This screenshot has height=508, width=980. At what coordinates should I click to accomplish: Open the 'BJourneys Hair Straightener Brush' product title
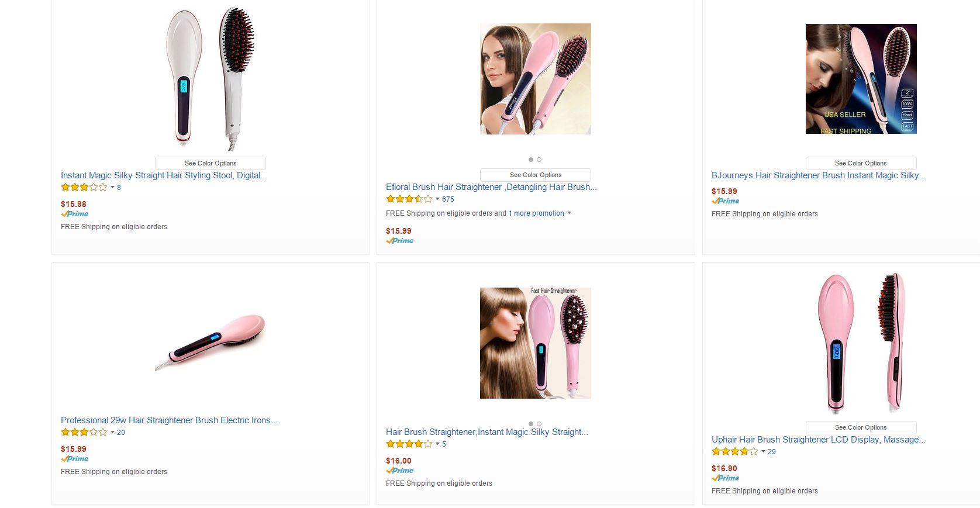[818, 175]
